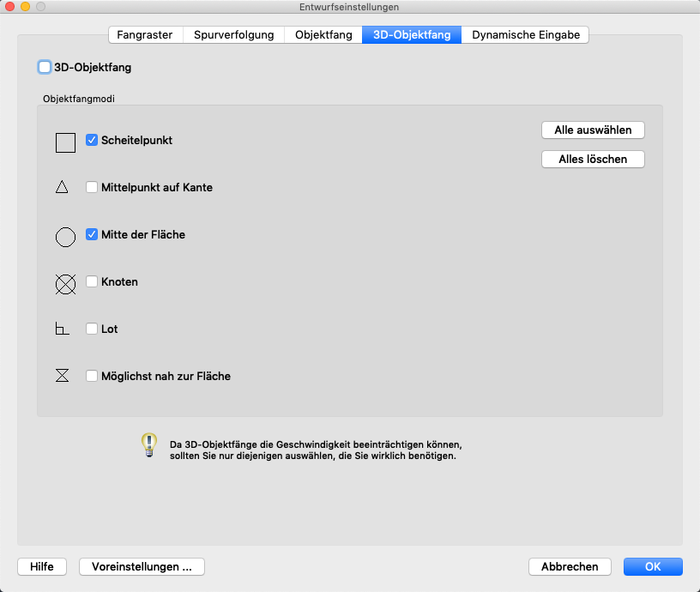700x592 pixels.
Task: Enable the main 3D-Objektfang checkbox
Action: (x=45, y=67)
